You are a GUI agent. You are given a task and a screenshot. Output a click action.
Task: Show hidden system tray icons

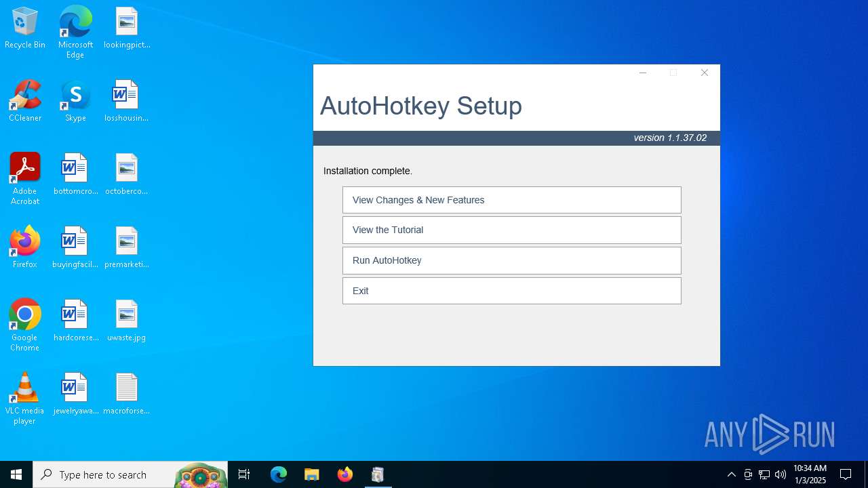(x=731, y=474)
